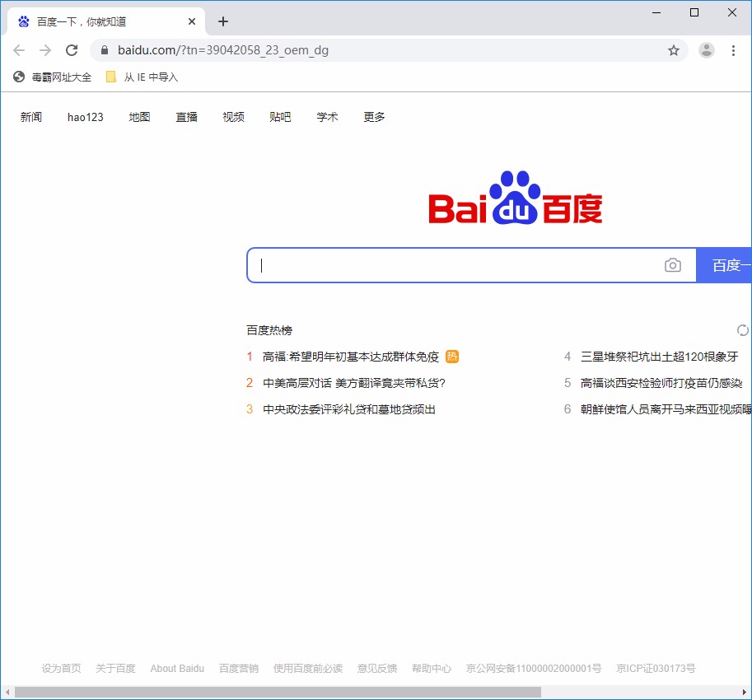Open the 关于百度 footer link
Image resolution: width=752 pixels, height=700 pixels.
coord(115,668)
